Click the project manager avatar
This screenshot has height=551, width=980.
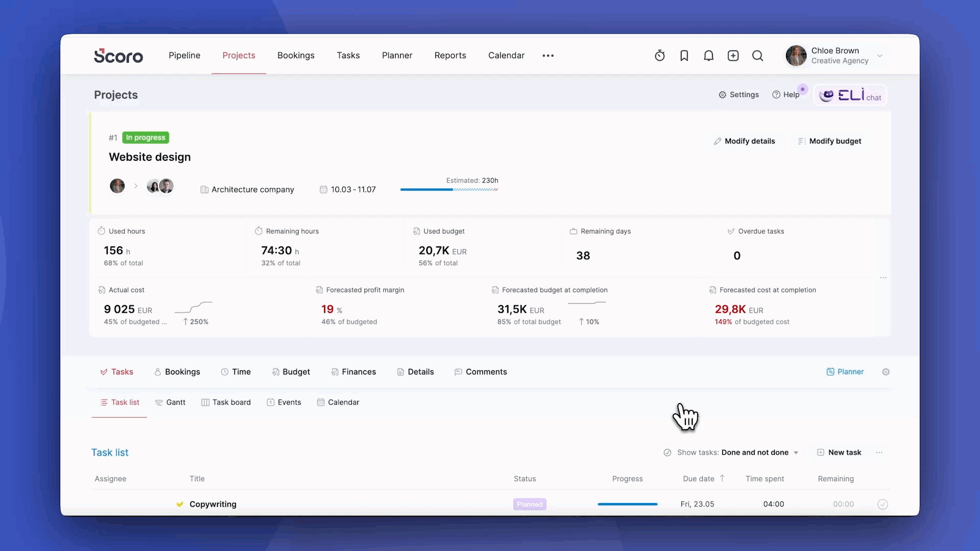point(117,186)
